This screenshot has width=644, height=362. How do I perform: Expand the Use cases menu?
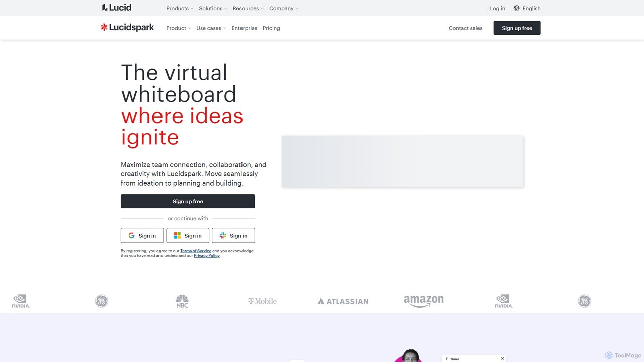[x=211, y=28]
